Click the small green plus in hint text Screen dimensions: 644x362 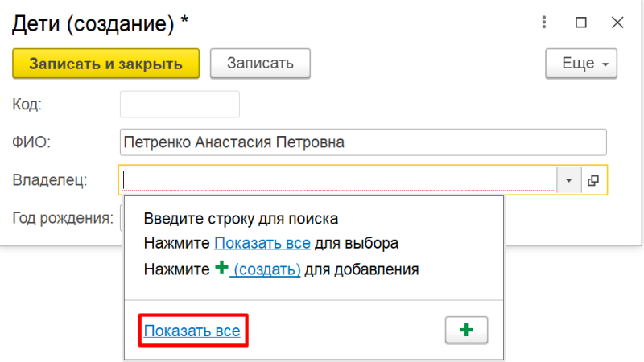221,269
